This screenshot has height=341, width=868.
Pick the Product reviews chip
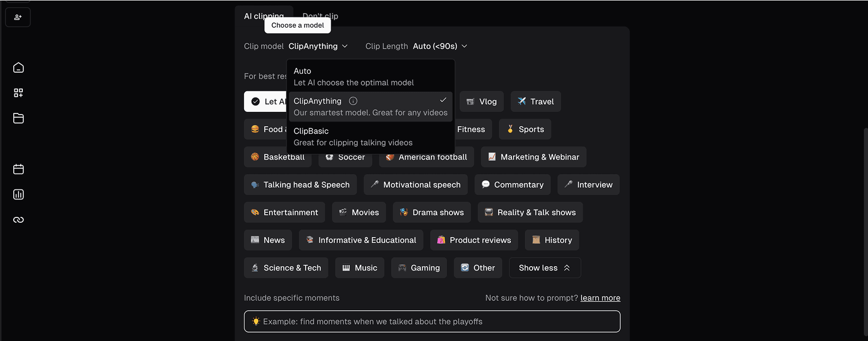tap(474, 240)
